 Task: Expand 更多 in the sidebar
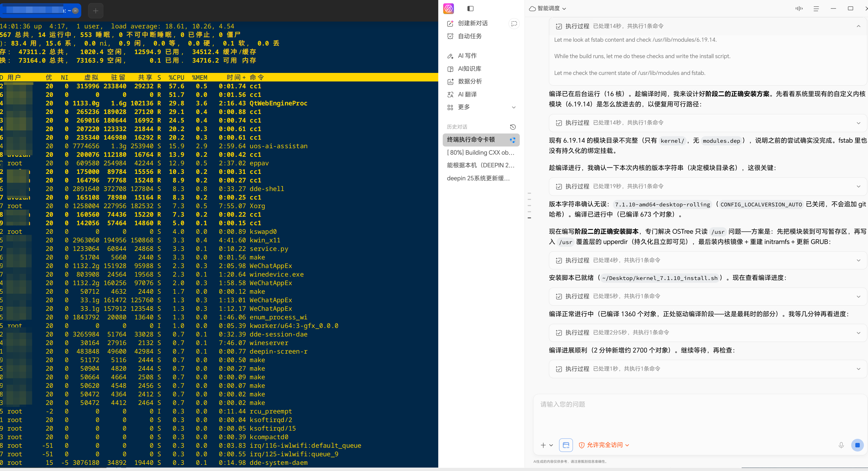tap(481, 107)
